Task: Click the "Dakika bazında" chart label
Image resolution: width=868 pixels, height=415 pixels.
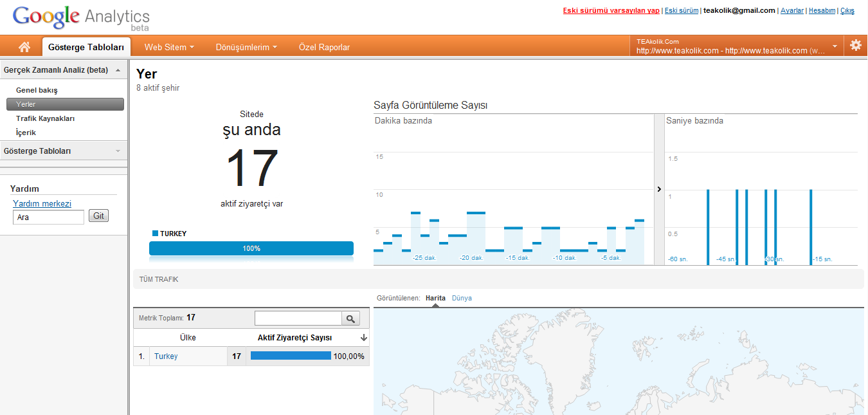Action: pyautogui.click(x=403, y=121)
